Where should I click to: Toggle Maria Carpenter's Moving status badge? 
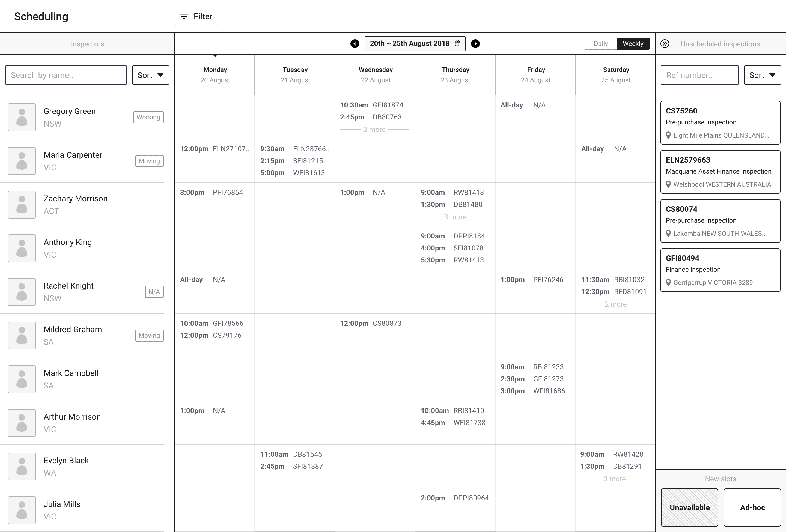click(149, 161)
